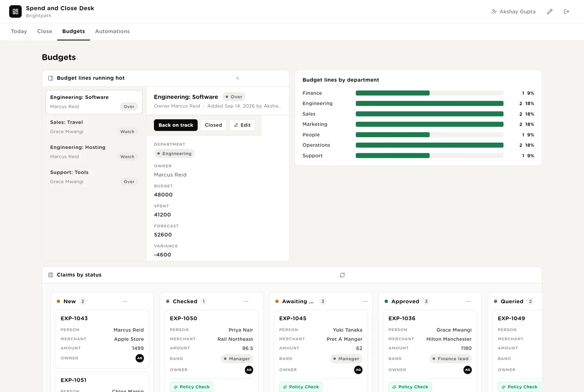Run Policy Check on EXP-1036

click(410, 387)
